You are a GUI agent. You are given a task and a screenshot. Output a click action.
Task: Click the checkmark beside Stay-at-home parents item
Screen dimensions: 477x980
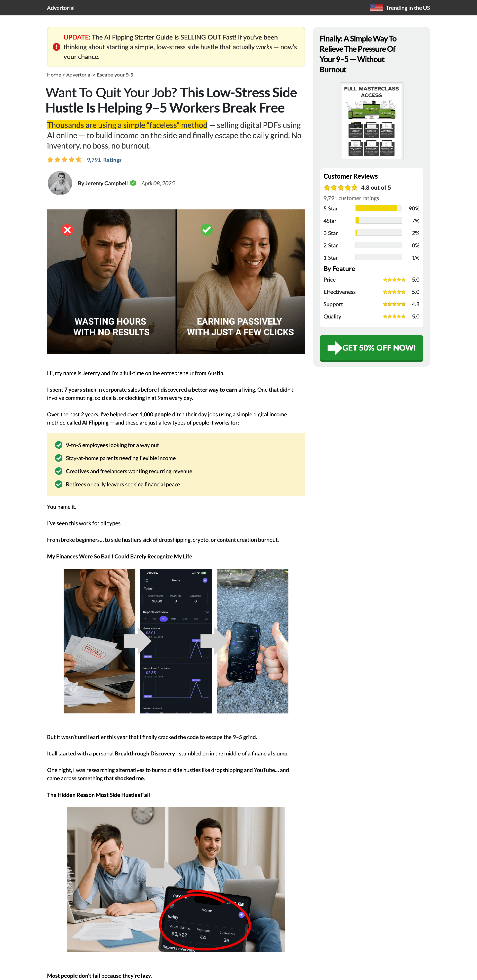click(59, 458)
